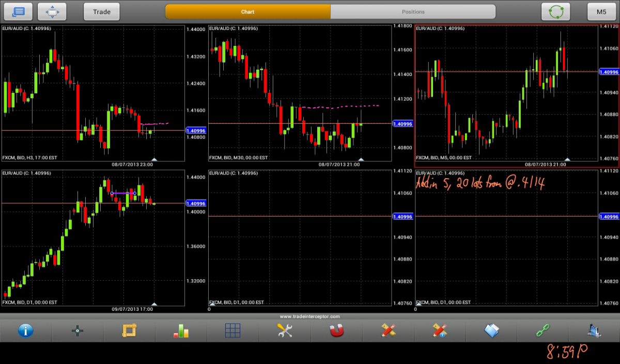Click the scroll arrow under the M5 chart
Screen dimensions: 620x364
[x=568, y=159]
